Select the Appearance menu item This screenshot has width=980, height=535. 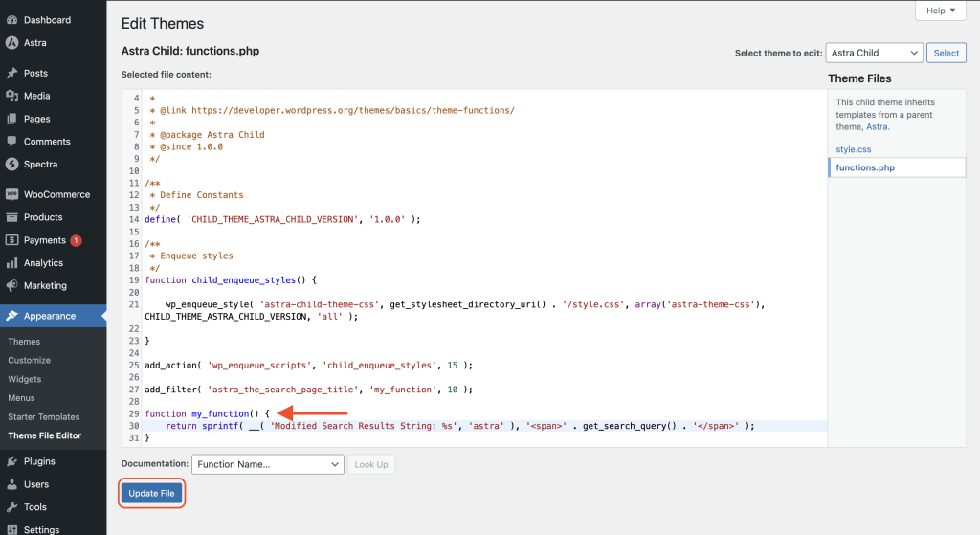pyautogui.click(x=54, y=316)
